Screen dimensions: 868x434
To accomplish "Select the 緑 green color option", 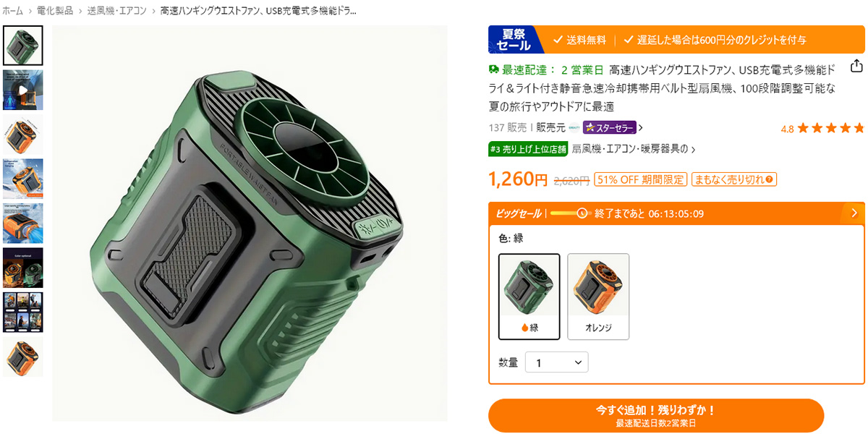I will click(529, 297).
